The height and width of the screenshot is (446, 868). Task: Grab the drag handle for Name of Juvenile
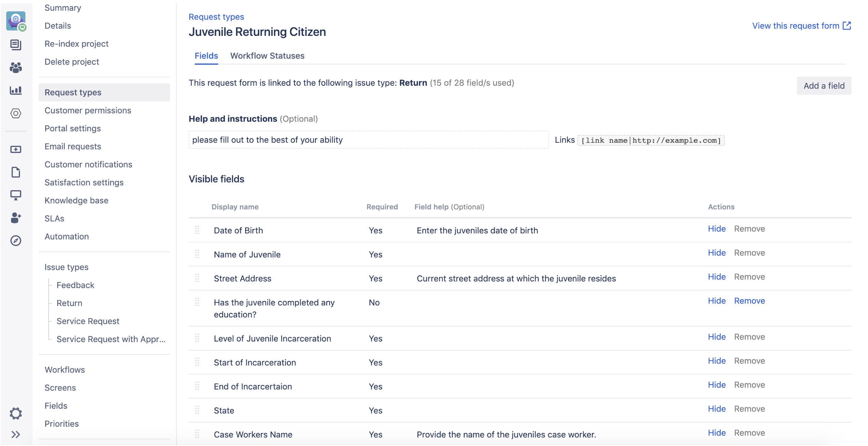coord(197,254)
